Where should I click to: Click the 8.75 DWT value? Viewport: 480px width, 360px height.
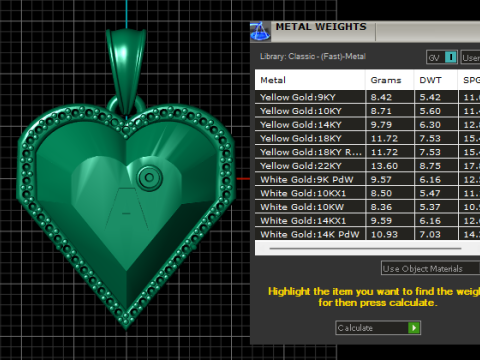(x=430, y=166)
